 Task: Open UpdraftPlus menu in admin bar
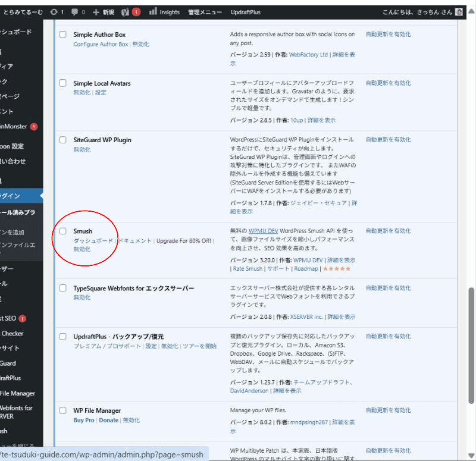click(x=246, y=12)
